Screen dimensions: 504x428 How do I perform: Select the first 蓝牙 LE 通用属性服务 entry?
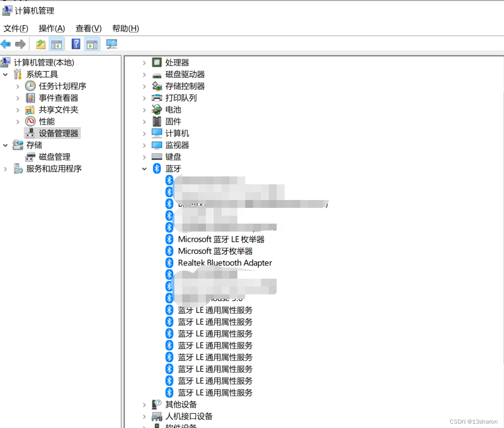click(x=216, y=310)
